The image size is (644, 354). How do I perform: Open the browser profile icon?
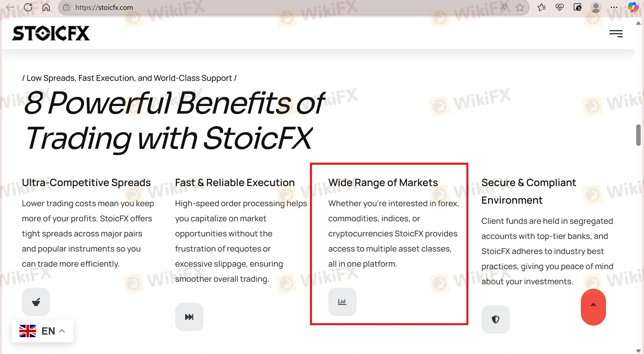click(x=596, y=8)
